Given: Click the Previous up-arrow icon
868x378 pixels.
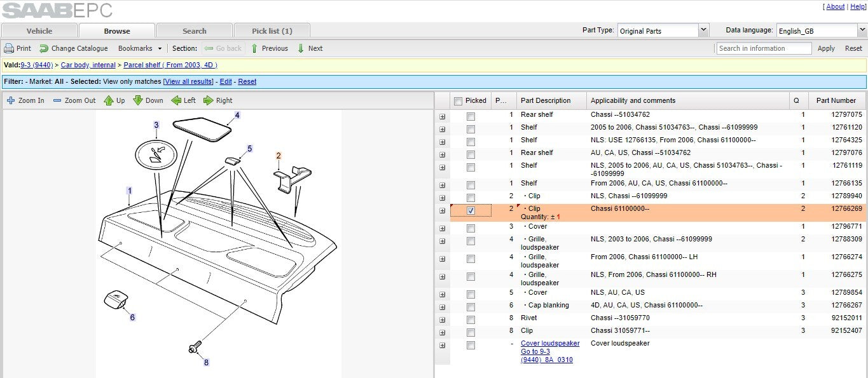Looking at the screenshot, I should coord(254,48).
